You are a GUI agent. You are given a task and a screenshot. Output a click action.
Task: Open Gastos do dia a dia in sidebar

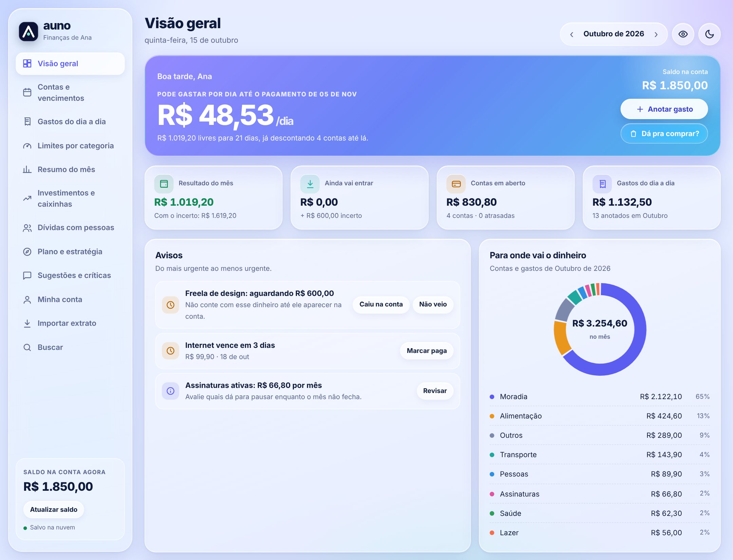(x=70, y=122)
